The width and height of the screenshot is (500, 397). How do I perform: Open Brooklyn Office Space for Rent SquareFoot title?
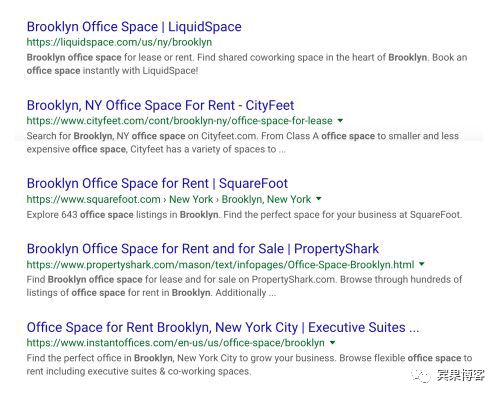point(157,183)
